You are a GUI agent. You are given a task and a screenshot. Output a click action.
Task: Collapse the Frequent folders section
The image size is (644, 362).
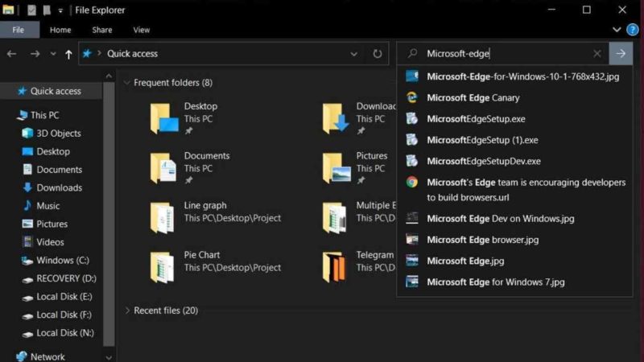pyautogui.click(x=127, y=83)
